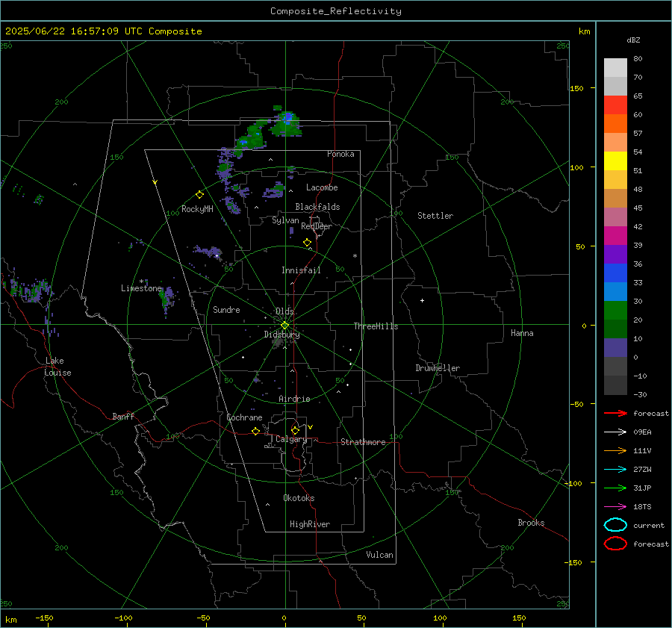This screenshot has height=628, width=672.
Task: Click the -150 tick on the bottom km axis
Action: coord(44,618)
